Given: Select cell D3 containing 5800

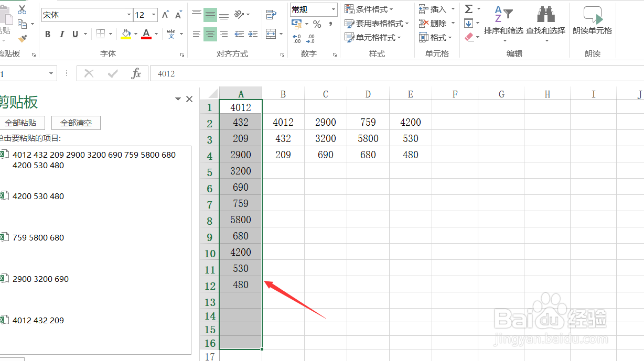Looking at the screenshot, I should pyautogui.click(x=368, y=138).
